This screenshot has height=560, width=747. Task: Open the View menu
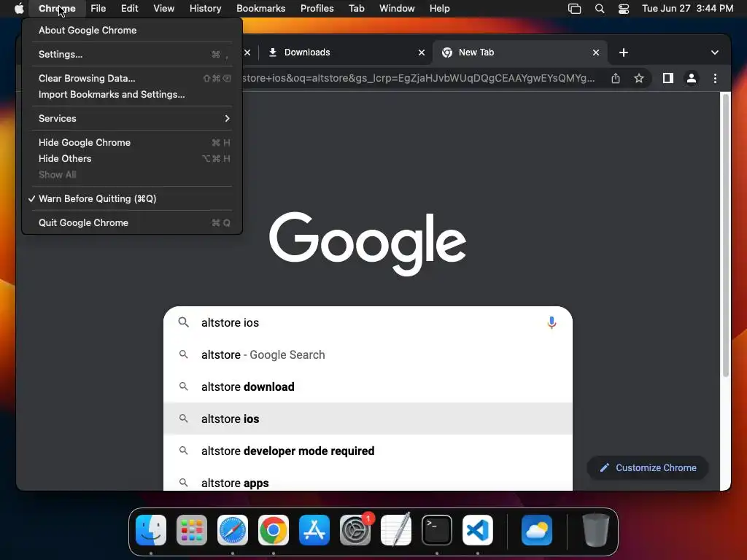coord(163,9)
